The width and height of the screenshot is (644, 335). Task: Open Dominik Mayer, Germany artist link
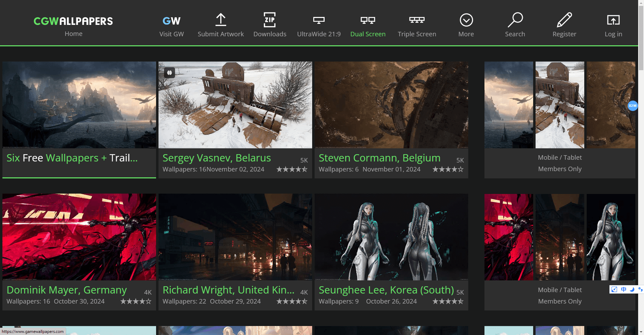coord(67,290)
